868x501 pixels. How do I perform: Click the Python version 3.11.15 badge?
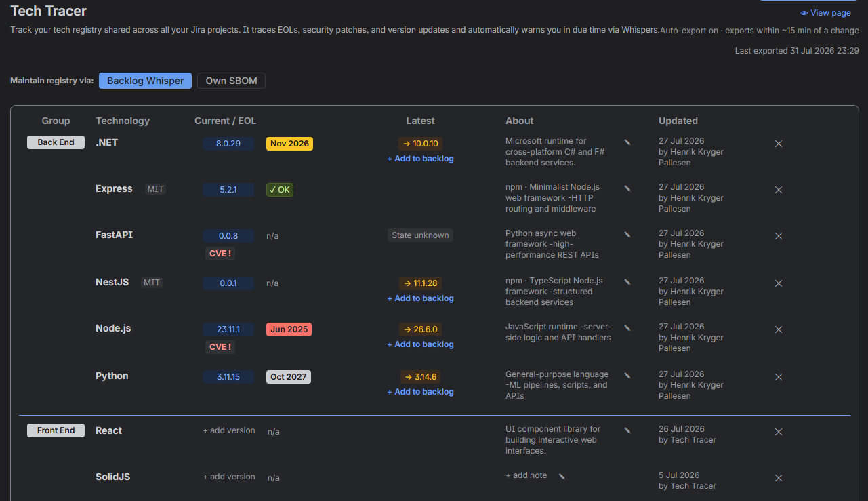coord(228,377)
